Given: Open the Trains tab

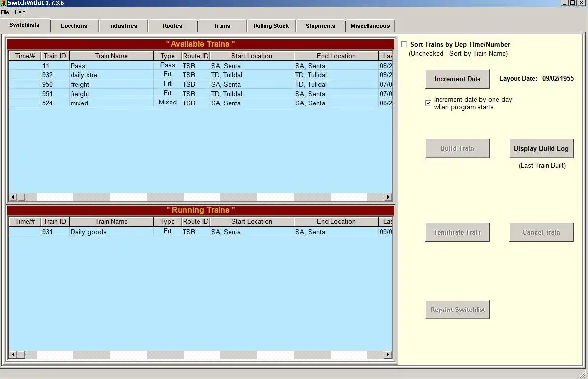Looking at the screenshot, I should (x=221, y=25).
